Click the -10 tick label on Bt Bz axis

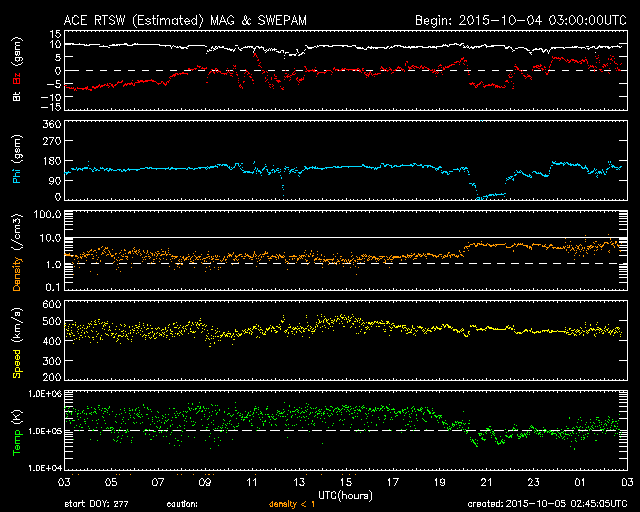coord(51,97)
